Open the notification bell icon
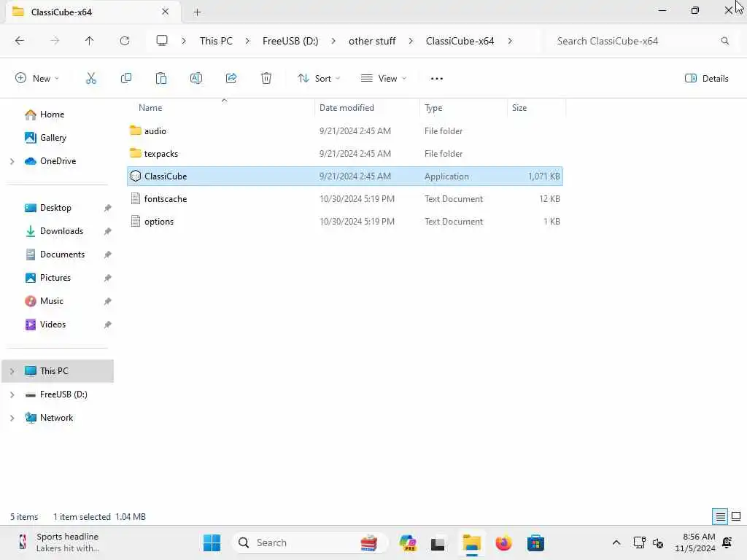Image resolution: width=747 pixels, height=560 pixels. coord(727,542)
